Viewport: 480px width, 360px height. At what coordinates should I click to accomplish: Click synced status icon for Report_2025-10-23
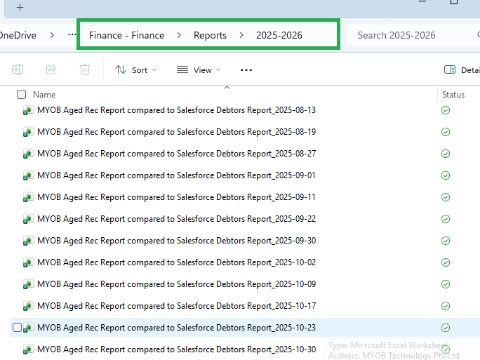coord(446,328)
